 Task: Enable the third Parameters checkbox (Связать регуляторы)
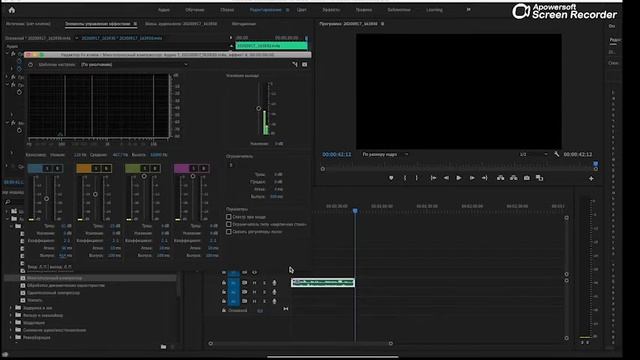pos(229,231)
